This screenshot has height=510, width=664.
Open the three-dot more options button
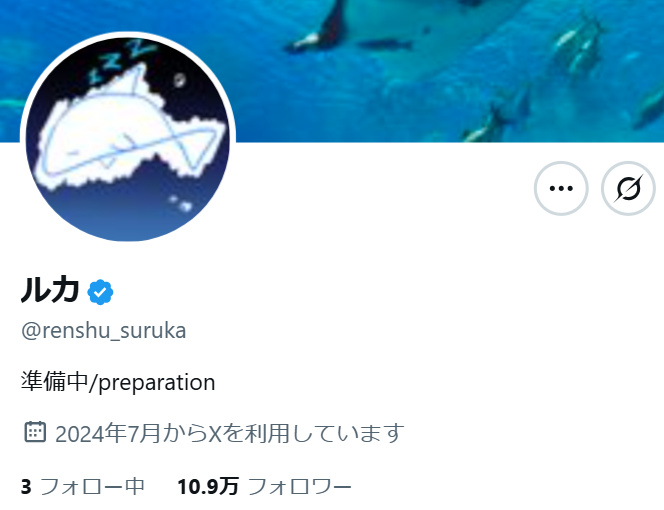click(561, 188)
